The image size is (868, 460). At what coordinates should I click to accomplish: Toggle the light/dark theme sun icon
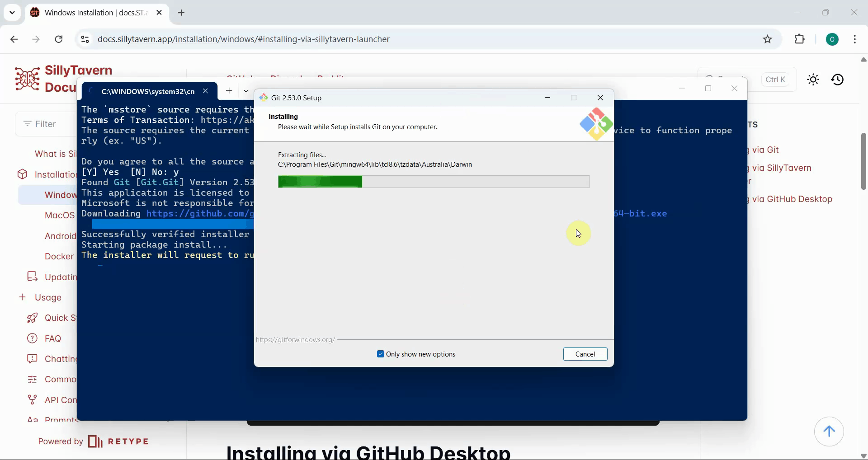tap(813, 80)
